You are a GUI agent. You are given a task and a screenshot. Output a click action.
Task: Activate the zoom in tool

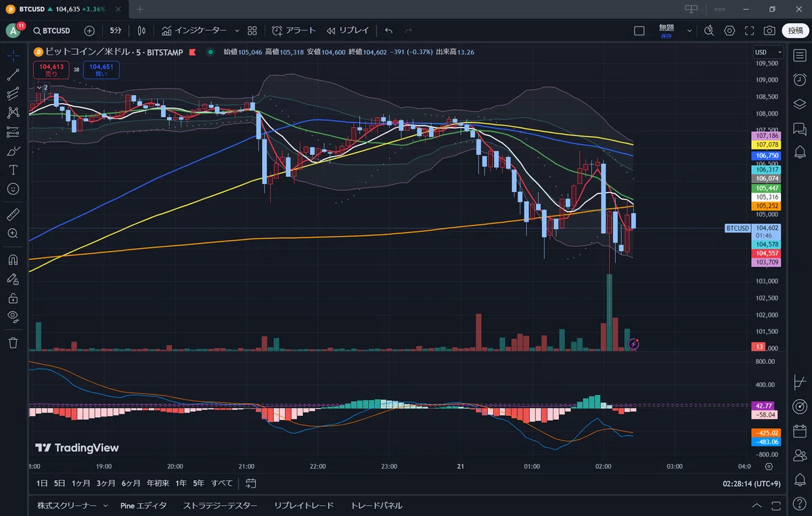click(x=13, y=233)
